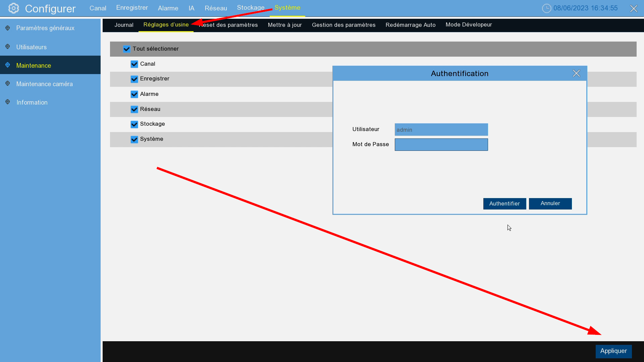Uncheck the Canal checkbox
Screen dimensions: 644x362
coord(134,64)
